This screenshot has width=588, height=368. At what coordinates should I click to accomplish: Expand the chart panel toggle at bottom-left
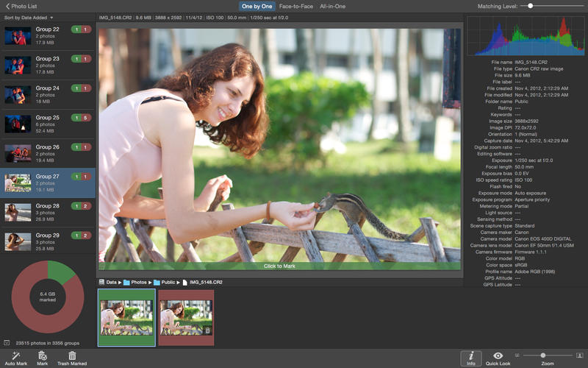[7, 342]
